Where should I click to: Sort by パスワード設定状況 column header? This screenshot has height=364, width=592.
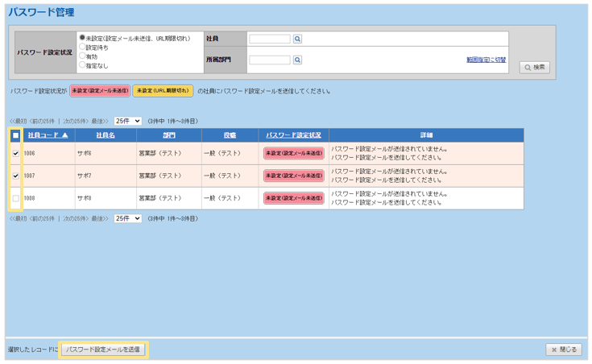click(293, 135)
